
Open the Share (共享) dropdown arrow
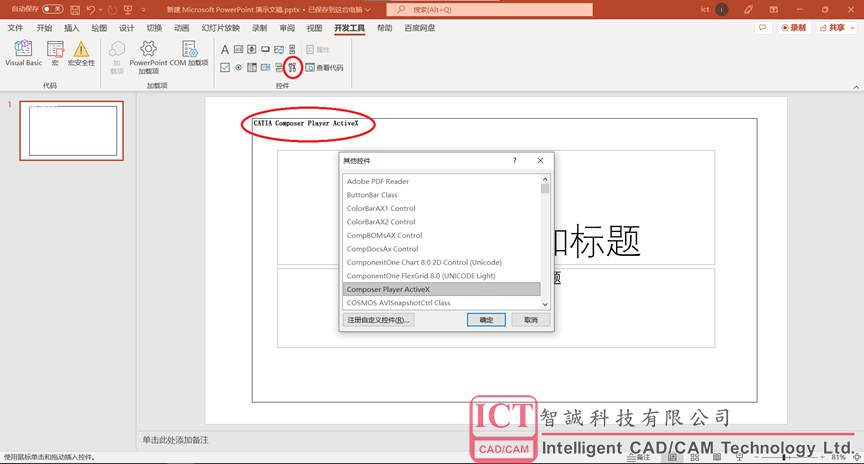pyautogui.click(x=853, y=28)
